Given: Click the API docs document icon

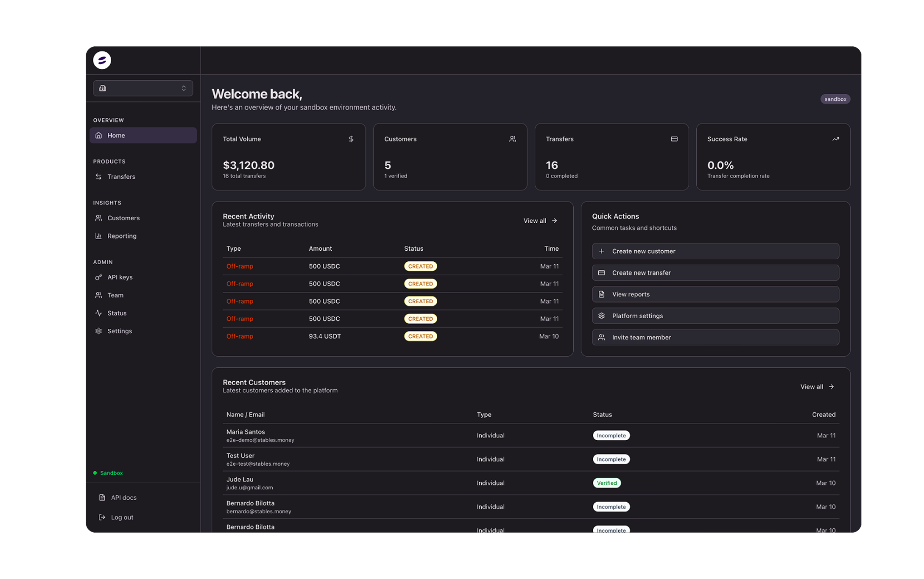Looking at the screenshot, I should click(102, 497).
